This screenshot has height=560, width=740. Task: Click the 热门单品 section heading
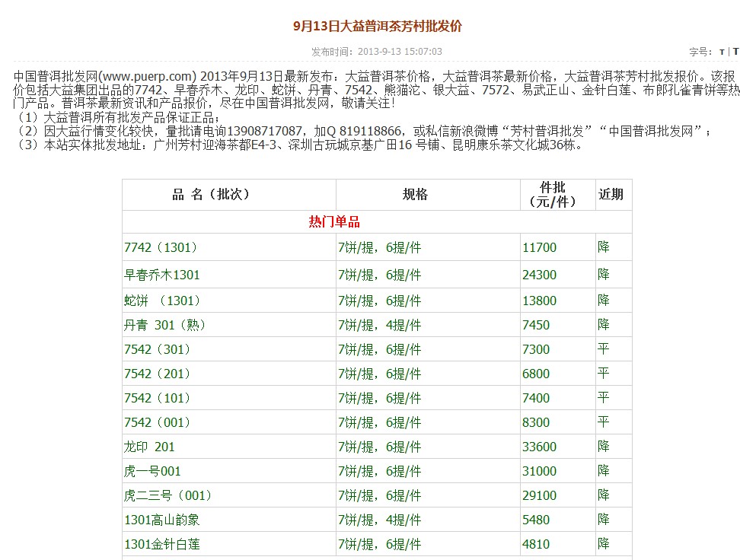[x=334, y=221]
